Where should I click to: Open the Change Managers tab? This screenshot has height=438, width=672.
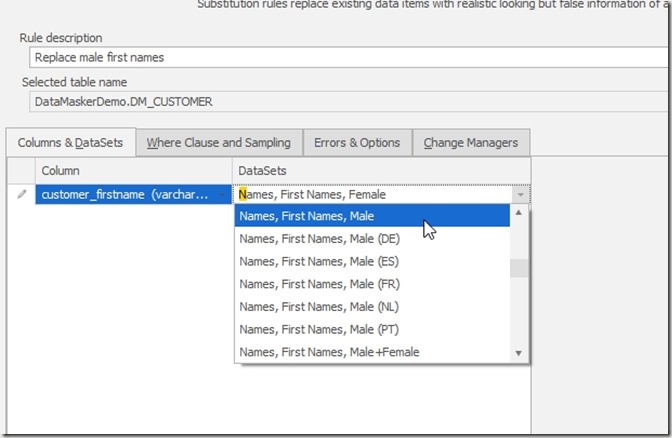[471, 142]
